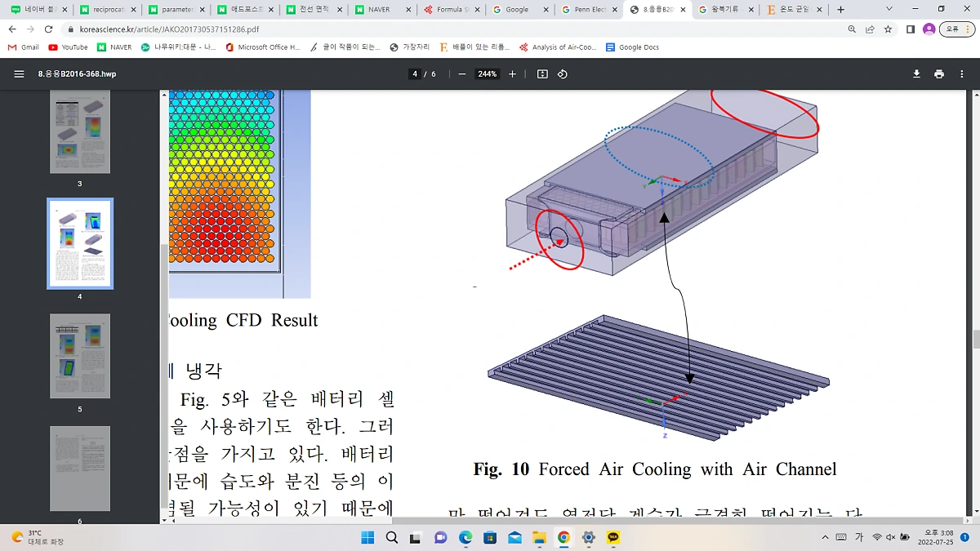Screen dimensions: 980x551
Task: Open PDF viewer more actions menu
Action: coord(961,73)
